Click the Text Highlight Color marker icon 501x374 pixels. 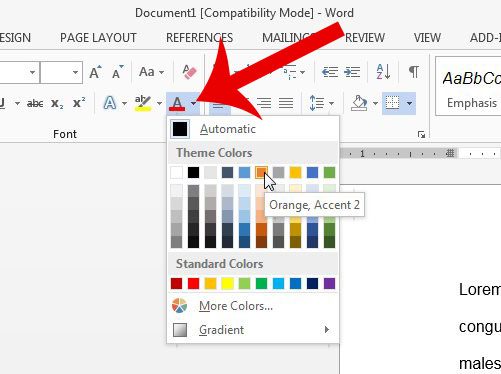(x=143, y=103)
